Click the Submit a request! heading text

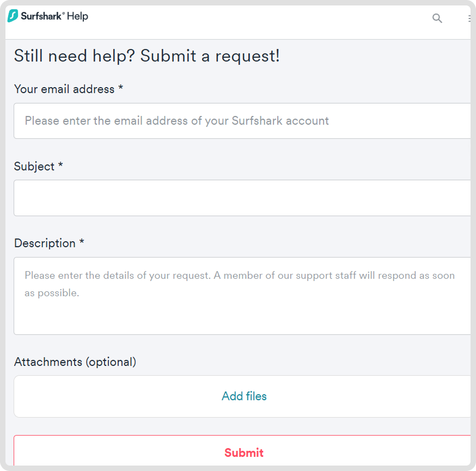[x=210, y=56]
